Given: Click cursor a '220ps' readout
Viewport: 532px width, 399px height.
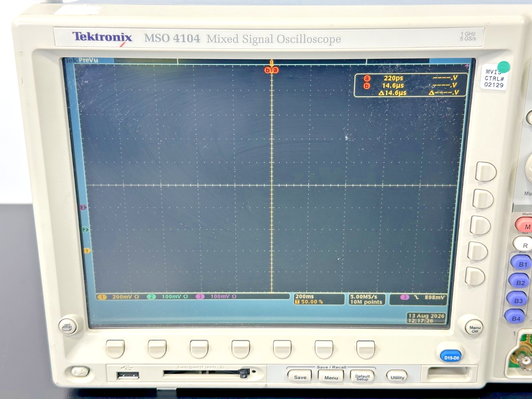Looking at the screenshot, I should pos(393,78).
